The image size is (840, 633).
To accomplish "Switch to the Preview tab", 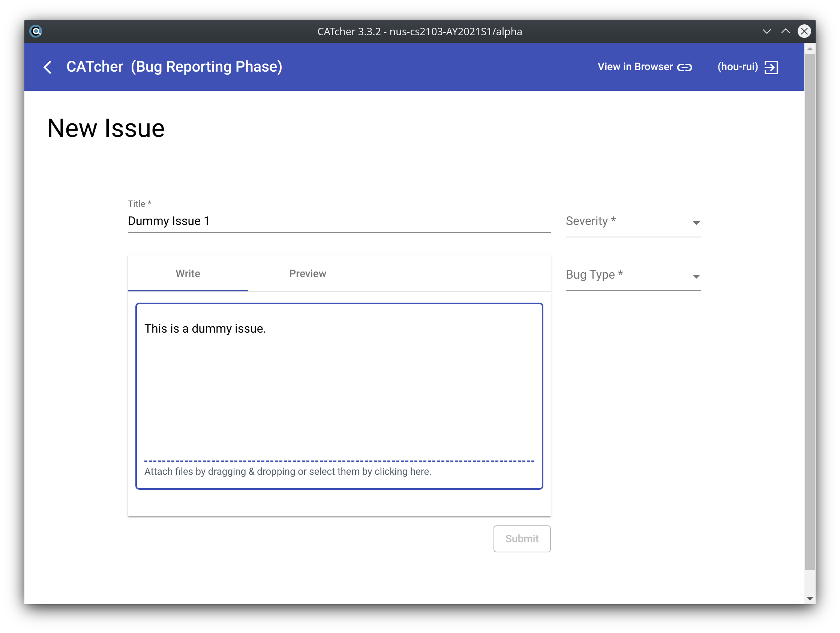I will click(307, 273).
